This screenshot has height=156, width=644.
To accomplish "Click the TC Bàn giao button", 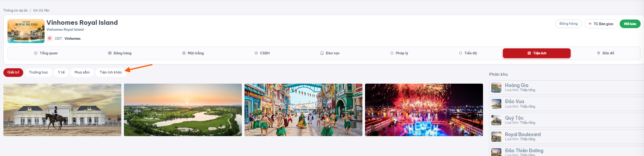I will [x=601, y=24].
